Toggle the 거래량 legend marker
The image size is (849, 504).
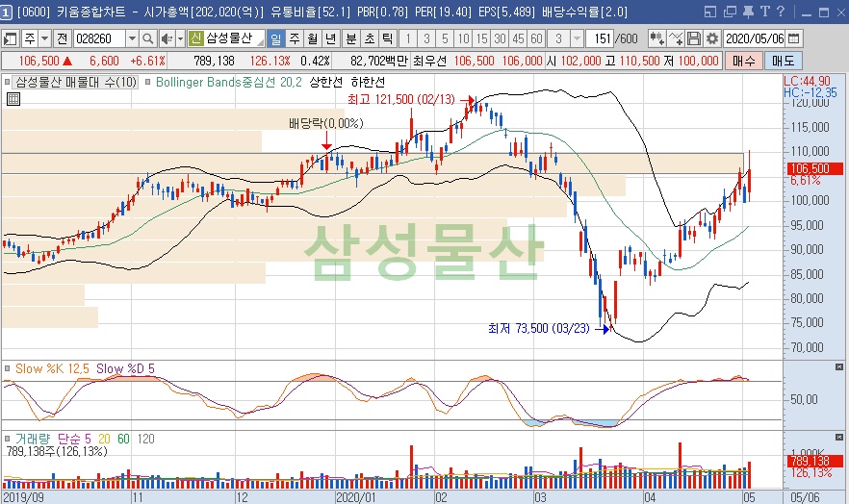click(7, 439)
